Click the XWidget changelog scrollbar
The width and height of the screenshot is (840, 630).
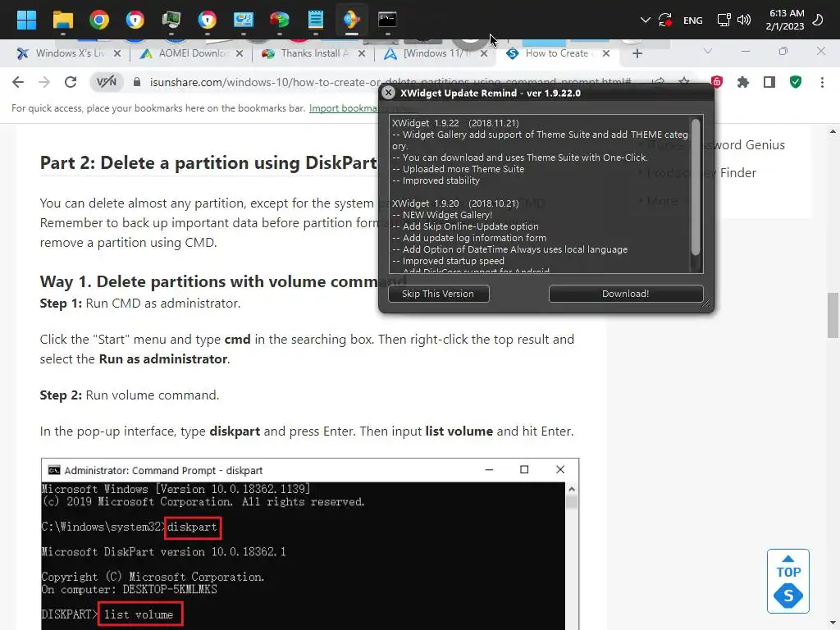pyautogui.click(x=696, y=188)
